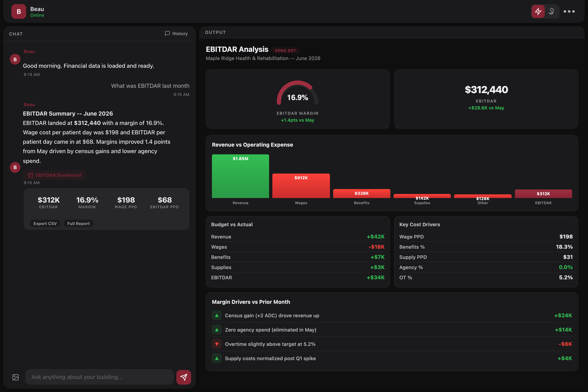Click the $312,440 EBITDAR value
Viewport: 588px width, 392px height.
[x=486, y=89]
